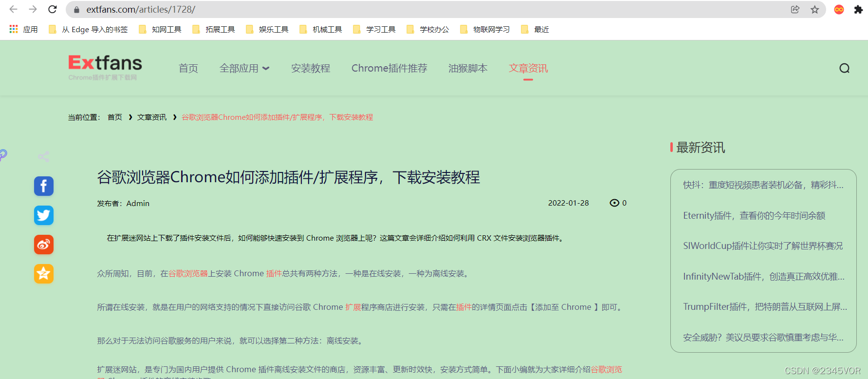Go to the 首页 nav item
The height and width of the screenshot is (379, 868).
click(x=188, y=68)
